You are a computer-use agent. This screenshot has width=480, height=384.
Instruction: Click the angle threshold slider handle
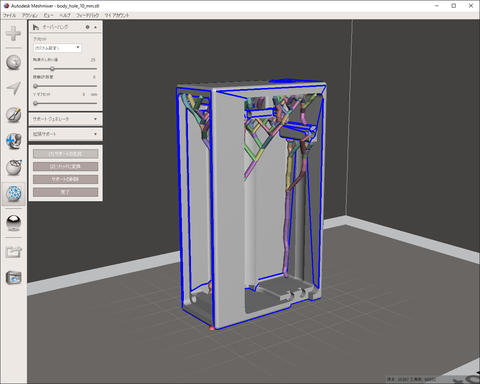(x=52, y=69)
